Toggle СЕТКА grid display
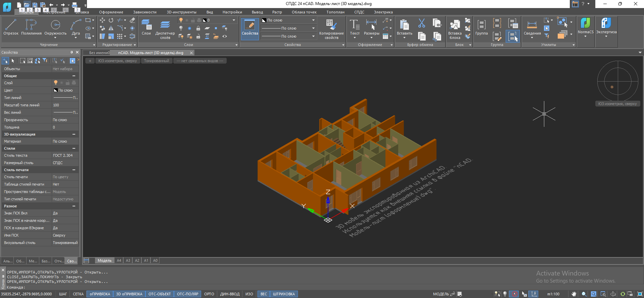The width and height of the screenshot is (644, 298). (x=78, y=294)
